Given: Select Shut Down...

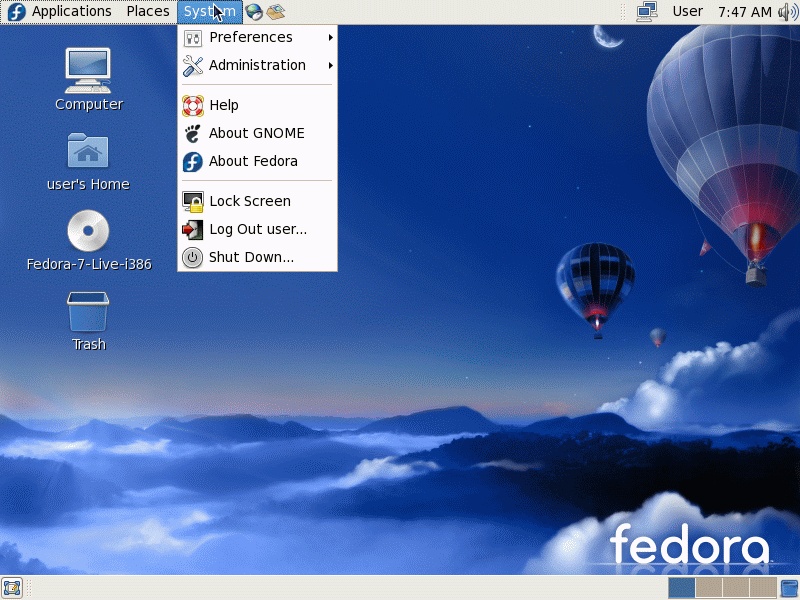Looking at the screenshot, I should (258, 257).
